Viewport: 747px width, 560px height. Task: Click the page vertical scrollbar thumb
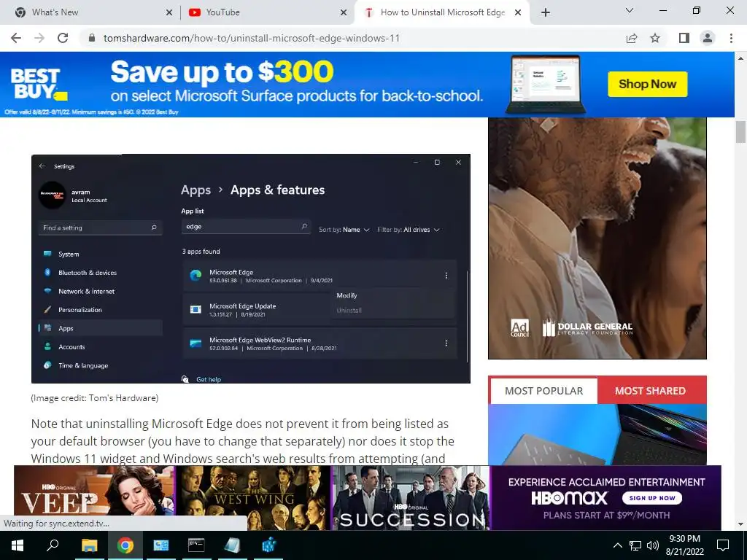tap(740, 132)
